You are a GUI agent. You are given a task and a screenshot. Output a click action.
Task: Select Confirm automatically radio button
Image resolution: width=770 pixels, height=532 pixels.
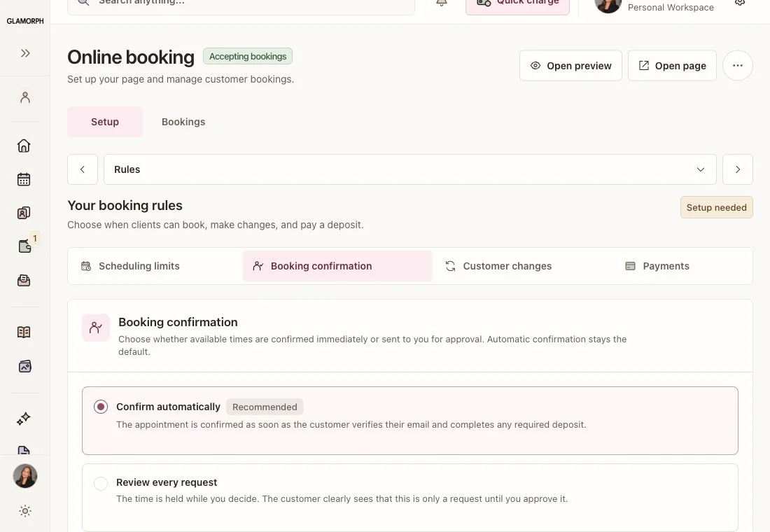(x=101, y=407)
